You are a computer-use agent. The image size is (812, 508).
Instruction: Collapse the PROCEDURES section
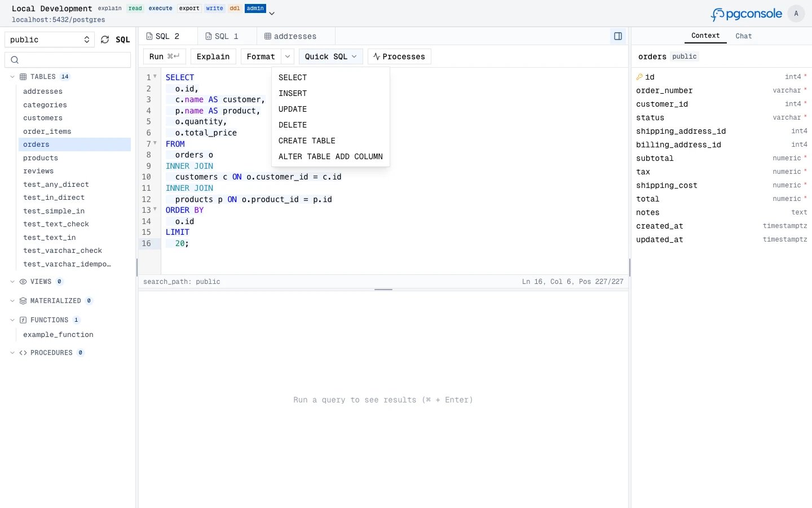(x=12, y=353)
